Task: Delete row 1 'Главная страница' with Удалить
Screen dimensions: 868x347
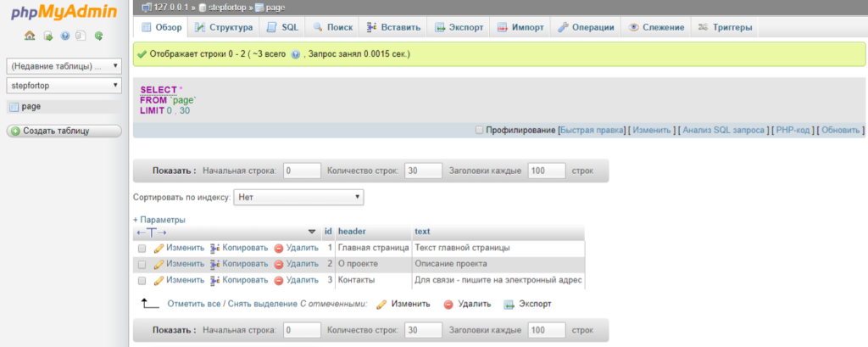Action: pyautogui.click(x=296, y=248)
